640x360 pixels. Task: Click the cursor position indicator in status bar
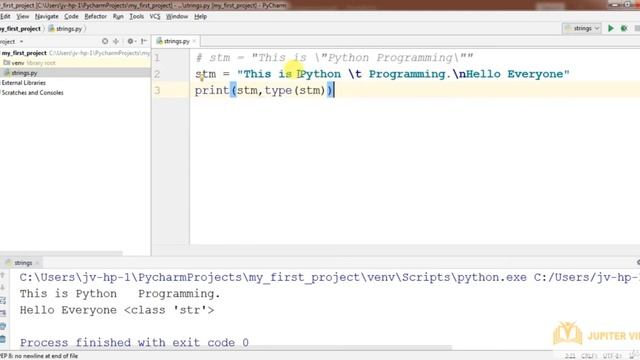[x=570, y=356]
